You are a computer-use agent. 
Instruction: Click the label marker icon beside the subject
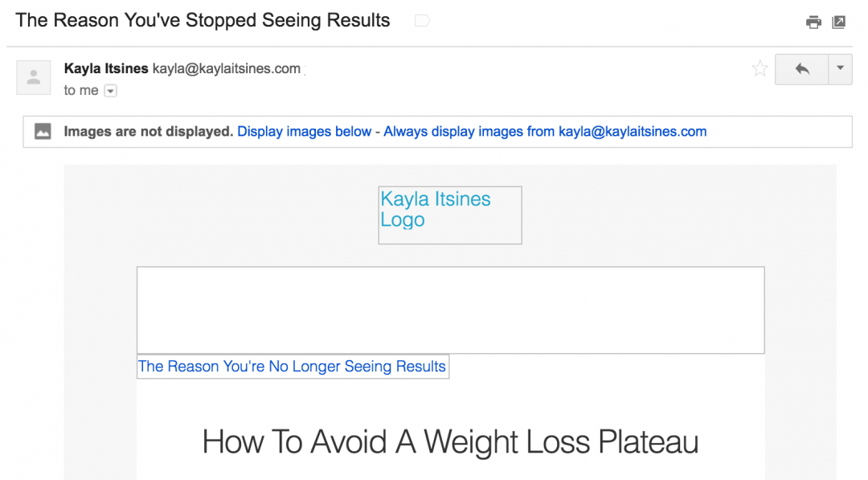[x=422, y=22]
